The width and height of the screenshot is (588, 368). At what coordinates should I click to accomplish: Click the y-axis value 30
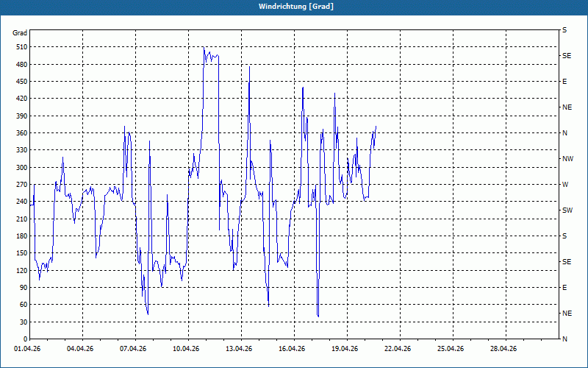(24, 322)
